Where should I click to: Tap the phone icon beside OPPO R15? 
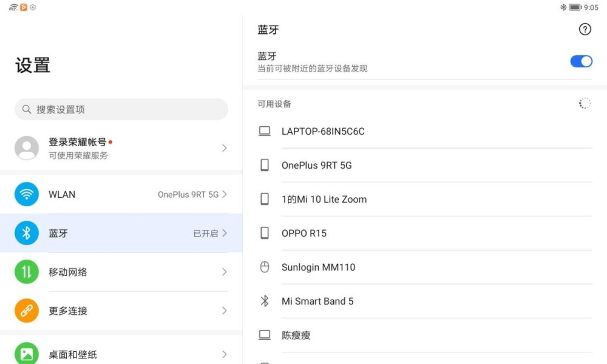pos(265,233)
